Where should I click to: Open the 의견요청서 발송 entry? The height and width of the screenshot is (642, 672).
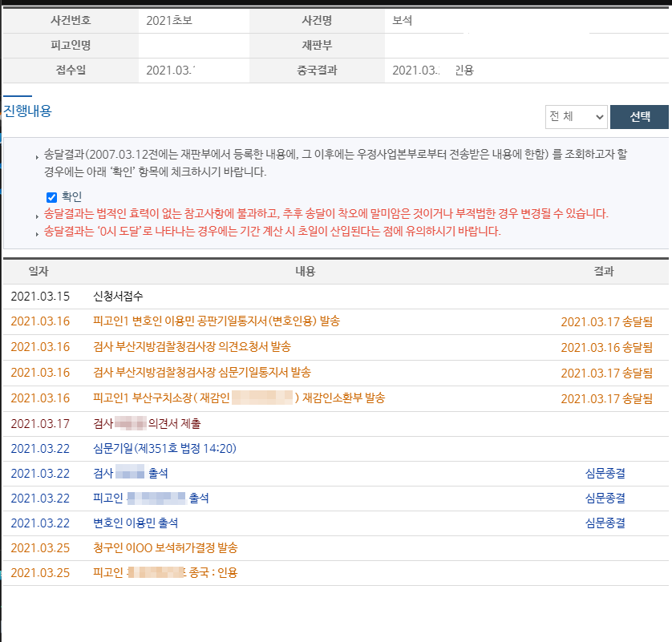(192, 347)
